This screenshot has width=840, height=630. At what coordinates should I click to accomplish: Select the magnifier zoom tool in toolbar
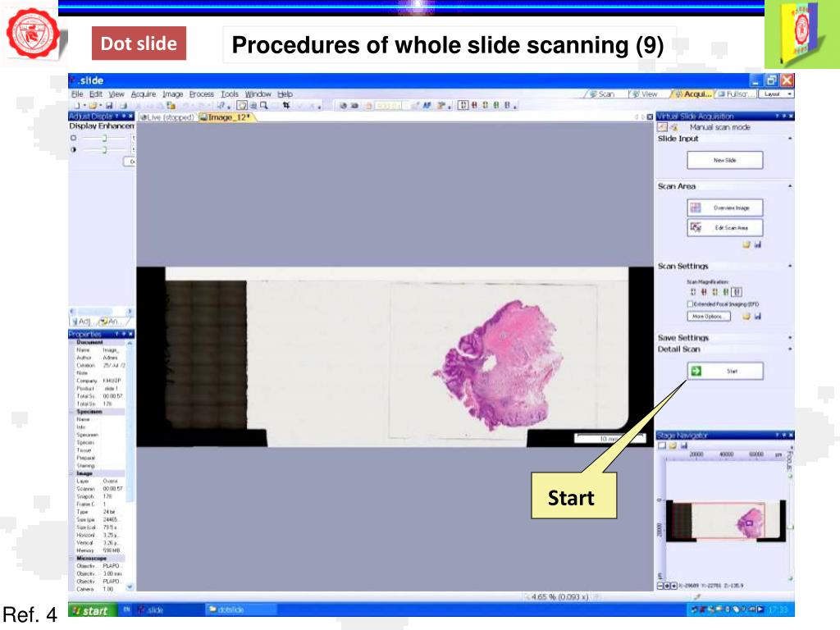263,106
